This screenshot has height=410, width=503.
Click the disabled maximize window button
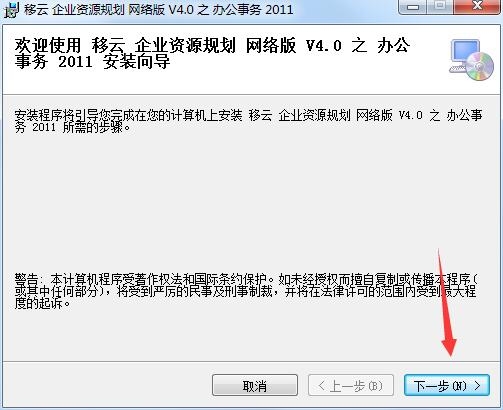point(441,6)
